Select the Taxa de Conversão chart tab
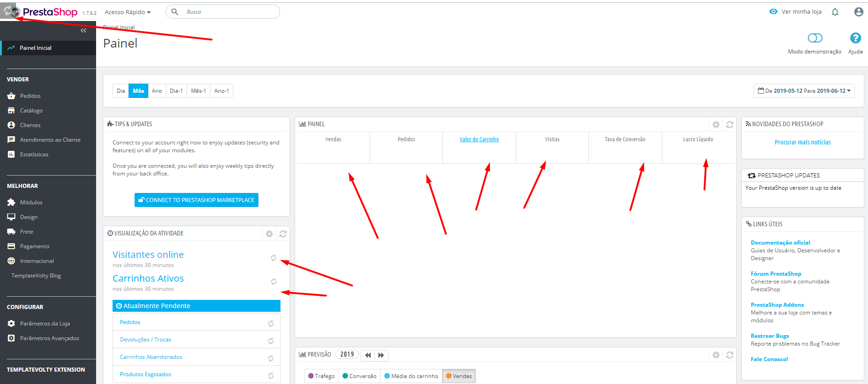The width and height of the screenshot is (868, 384). 625,147
